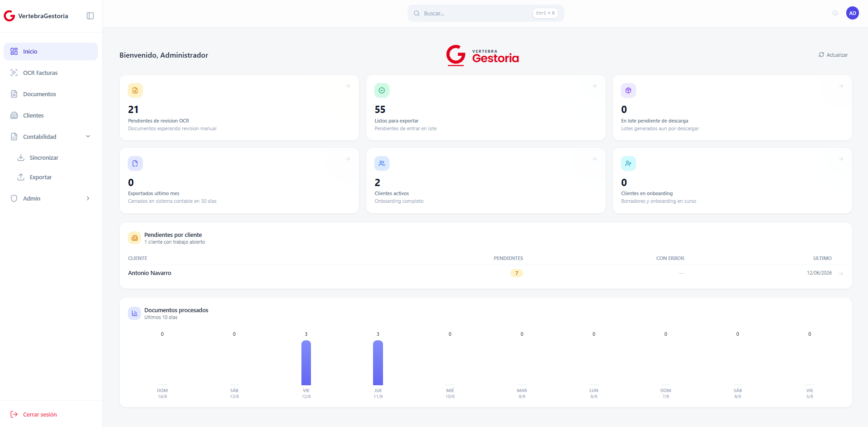
Task: Open the Antonio Navarro client row
Action: click(485, 273)
